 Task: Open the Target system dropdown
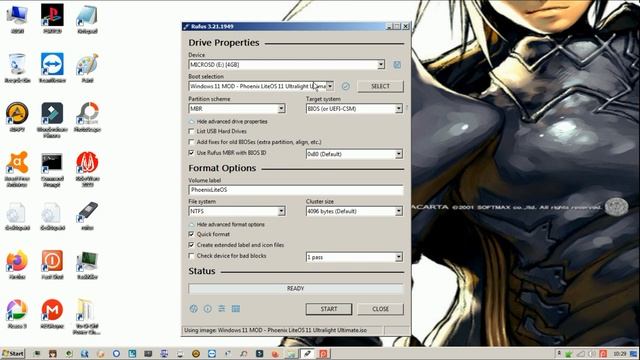(x=354, y=109)
